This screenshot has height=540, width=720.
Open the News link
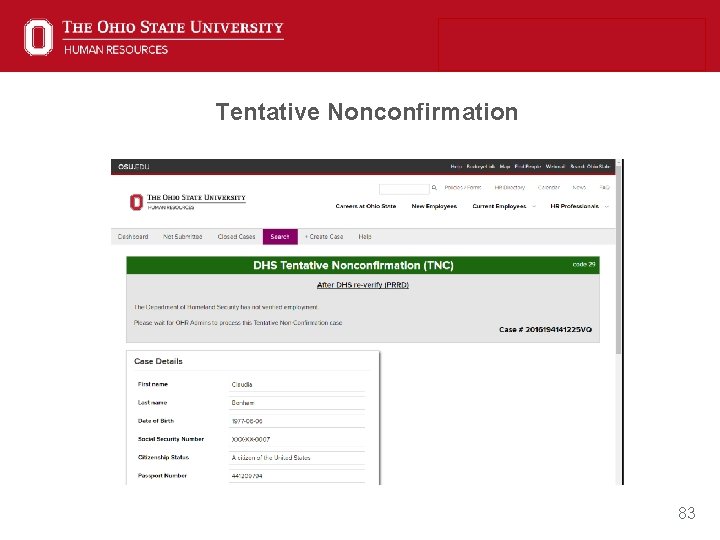pyautogui.click(x=579, y=187)
